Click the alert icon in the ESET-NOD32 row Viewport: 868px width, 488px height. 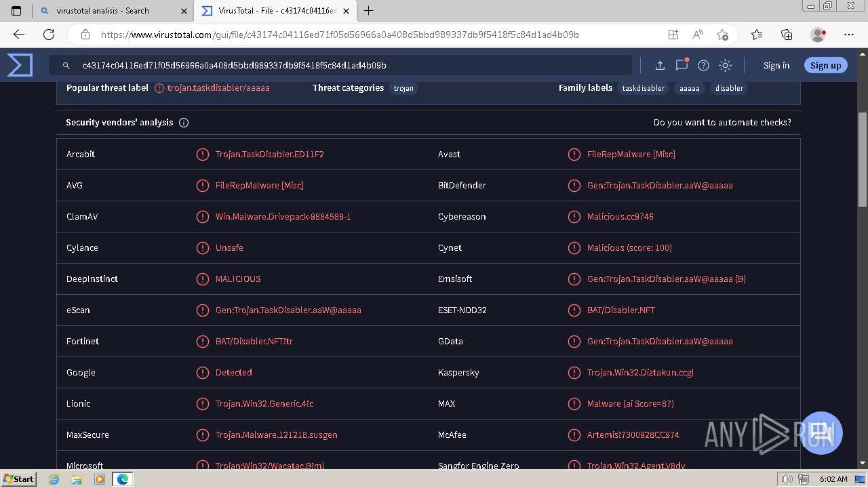[x=574, y=310]
